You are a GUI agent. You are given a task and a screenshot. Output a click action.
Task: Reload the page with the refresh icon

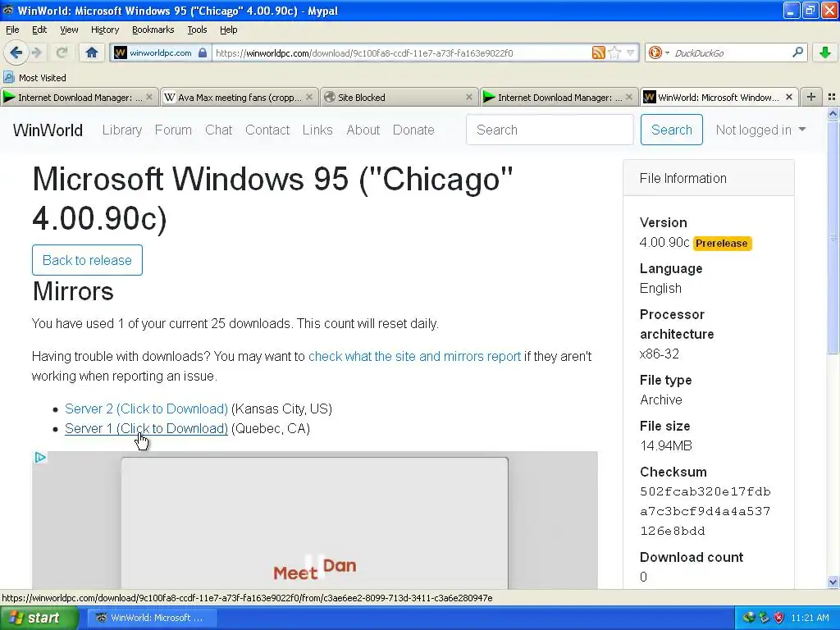click(x=62, y=52)
